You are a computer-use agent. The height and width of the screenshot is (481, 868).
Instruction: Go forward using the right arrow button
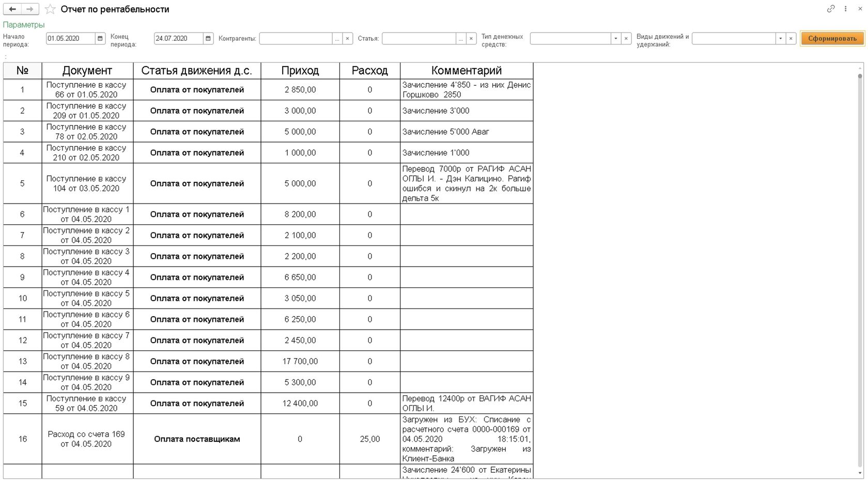point(30,9)
